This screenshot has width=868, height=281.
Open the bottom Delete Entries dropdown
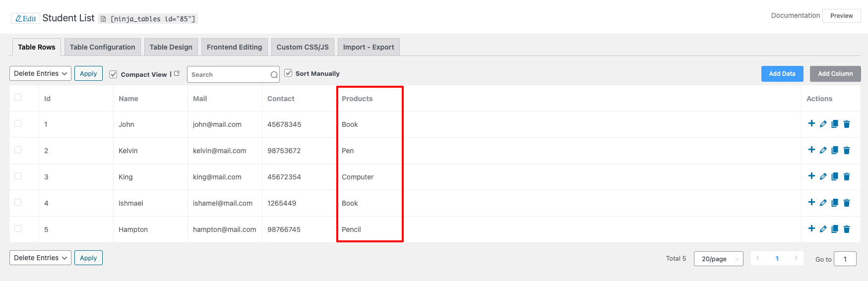pos(40,258)
